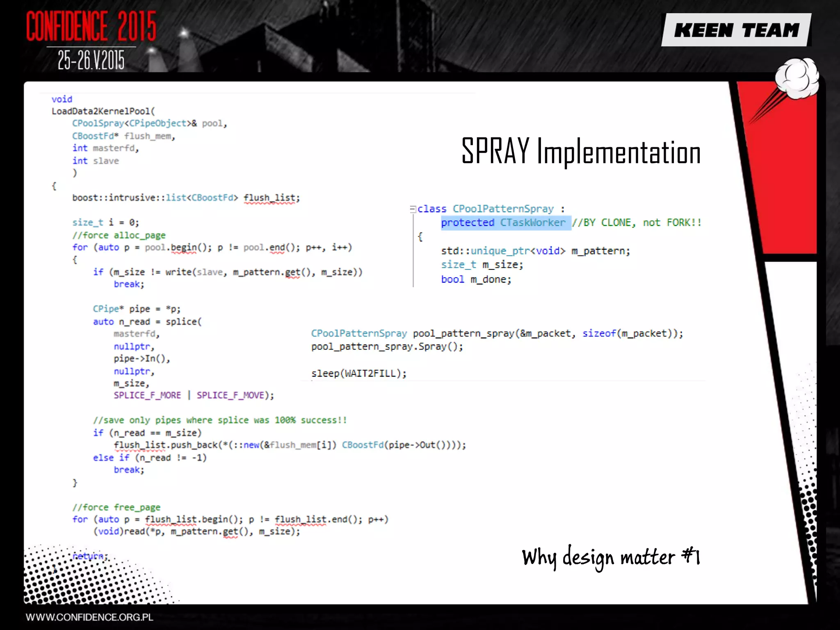Click 'std::unique_ptr<void> m_pattern;' member
The width and height of the screenshot is (840, 630).
[x=536, y=251]
